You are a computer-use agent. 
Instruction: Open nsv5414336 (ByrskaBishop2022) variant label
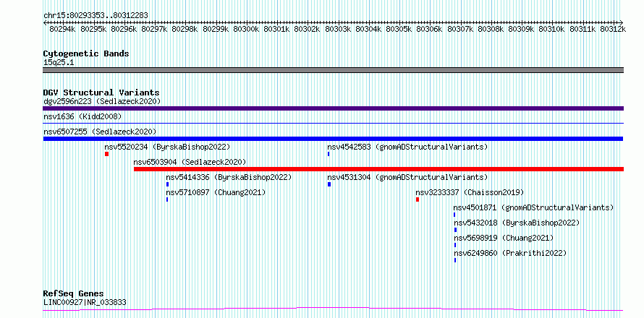coord(229,177)
